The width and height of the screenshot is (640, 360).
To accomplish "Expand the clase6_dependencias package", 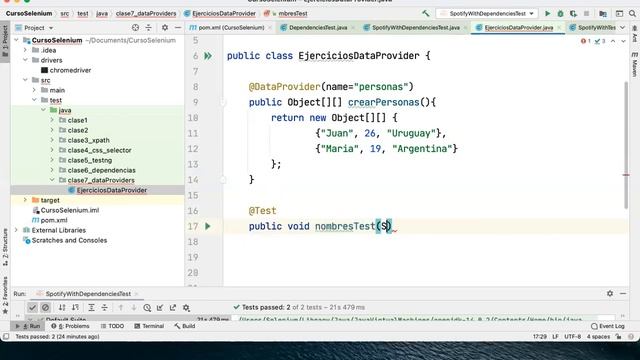I will [x=52, y=170].
